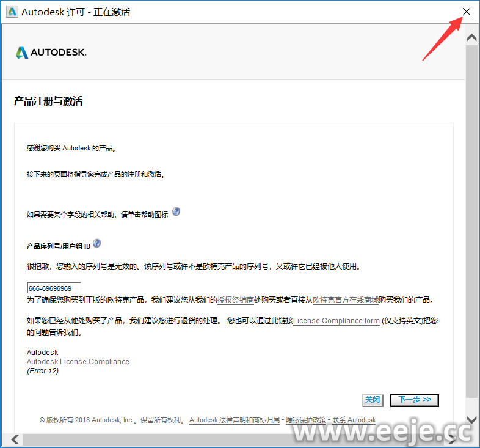
Task: Follow the Autodesk License Compliance link
Action: [x=78, y=362]
